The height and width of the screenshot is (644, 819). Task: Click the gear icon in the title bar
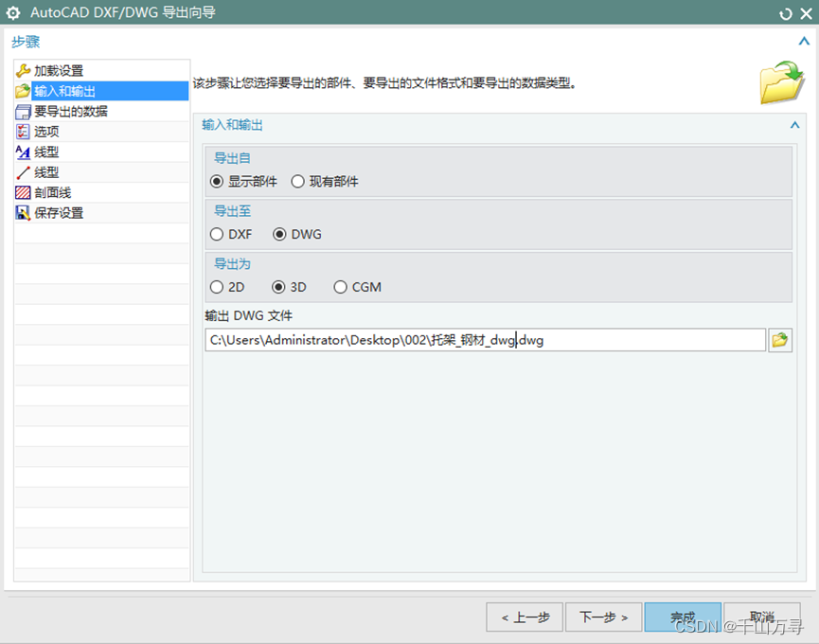[x=13, y=13]
